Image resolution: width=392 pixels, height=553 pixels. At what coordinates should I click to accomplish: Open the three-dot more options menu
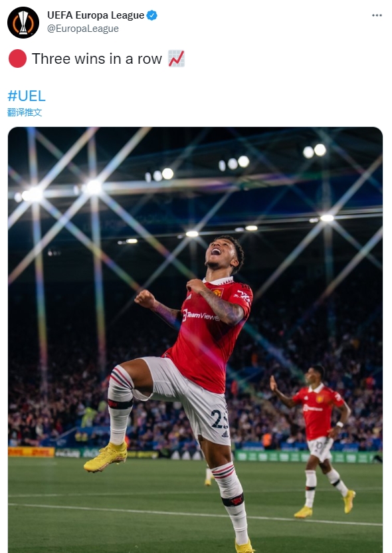coord(377,15)
